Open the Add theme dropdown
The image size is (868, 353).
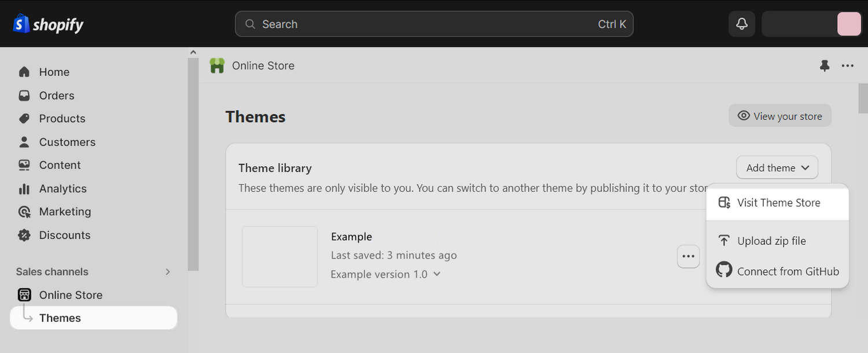tap(777, 168)
